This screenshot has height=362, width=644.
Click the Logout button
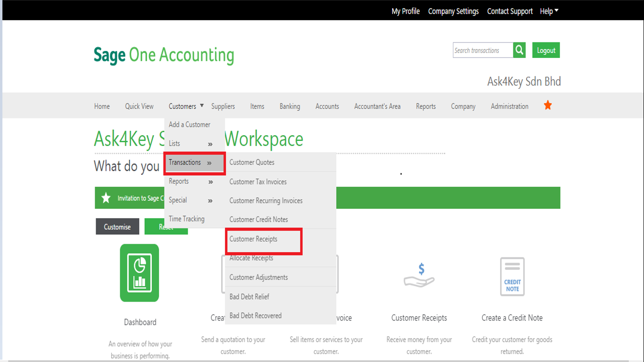pyautogui.click(x=546, y=50)
